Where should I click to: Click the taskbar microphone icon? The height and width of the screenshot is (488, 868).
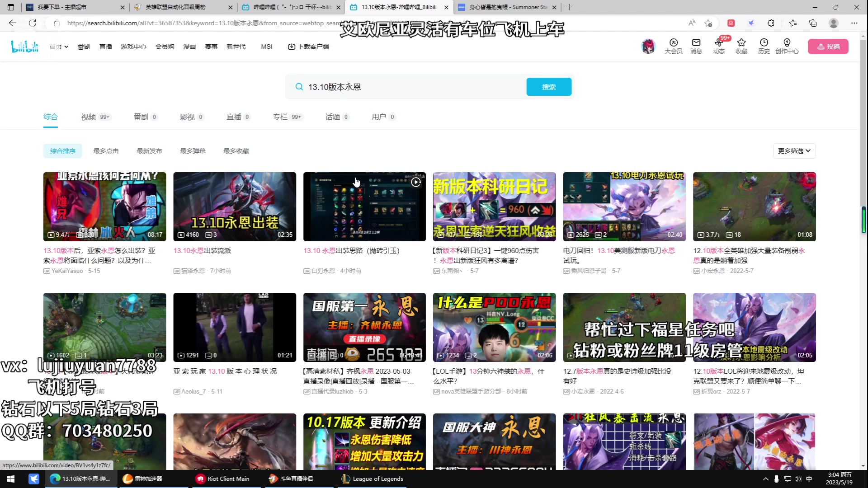[x=776, y=479]
